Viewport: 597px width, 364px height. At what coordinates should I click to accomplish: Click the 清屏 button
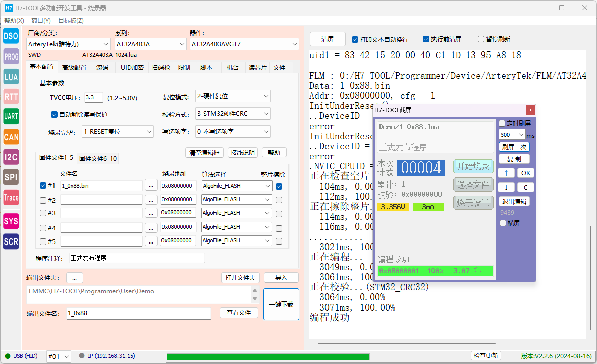[x=328, y=39]
